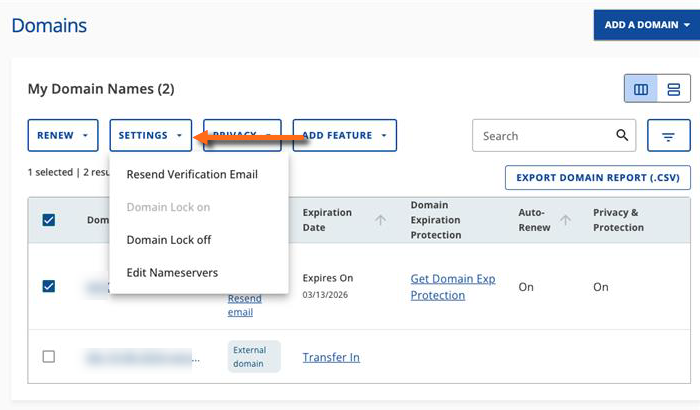
Task: Focus the domain Search field
Action: pos(540,136)
